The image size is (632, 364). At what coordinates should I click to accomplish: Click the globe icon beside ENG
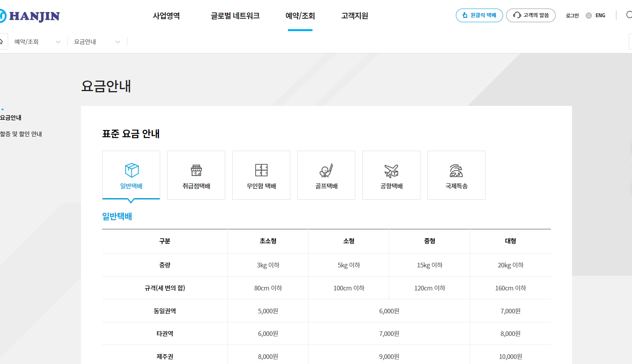589,16
